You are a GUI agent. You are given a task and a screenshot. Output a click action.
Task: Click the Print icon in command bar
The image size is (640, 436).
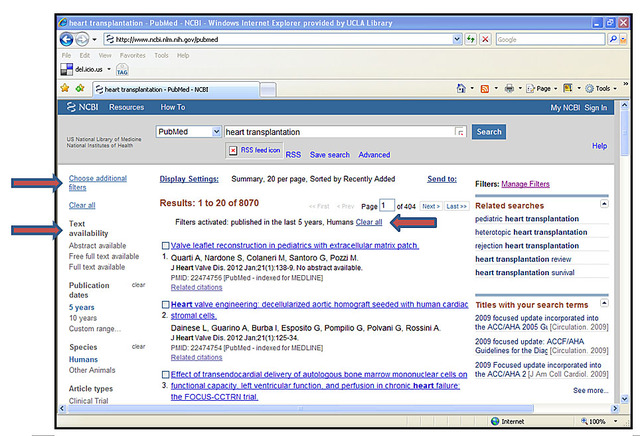(x=509, y=88)
